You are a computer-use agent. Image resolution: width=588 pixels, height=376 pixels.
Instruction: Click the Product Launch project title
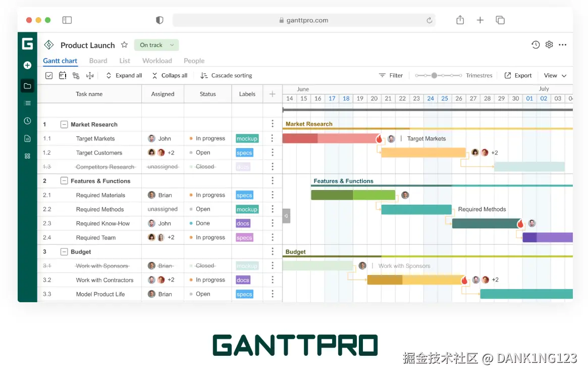click(x=88, y=45)
